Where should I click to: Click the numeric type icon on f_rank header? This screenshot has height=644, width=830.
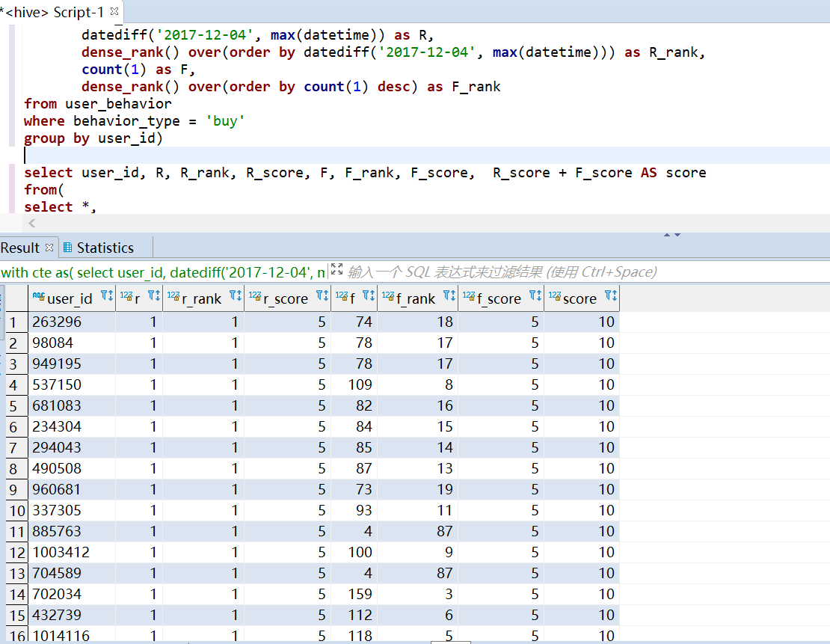pyautogui.click(x=388, y=297)
